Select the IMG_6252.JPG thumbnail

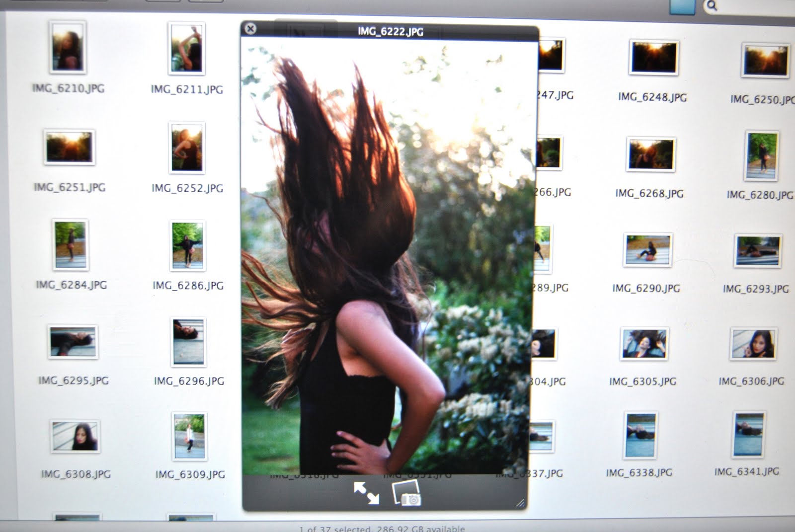pos(187,148)
